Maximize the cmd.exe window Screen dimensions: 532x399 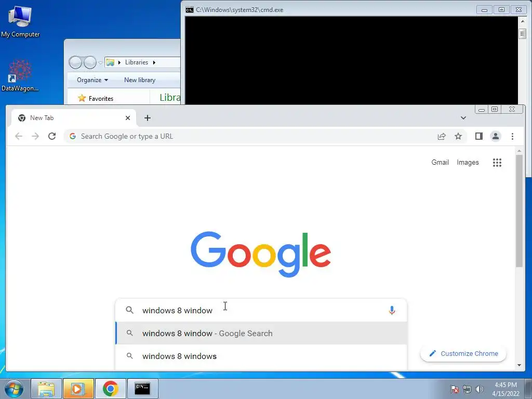501,10
